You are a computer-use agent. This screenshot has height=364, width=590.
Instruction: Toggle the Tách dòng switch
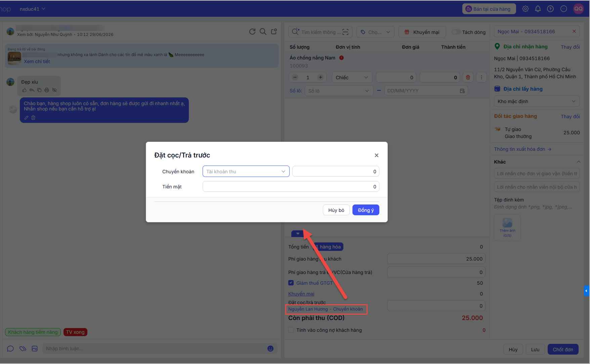click(456, 32)
